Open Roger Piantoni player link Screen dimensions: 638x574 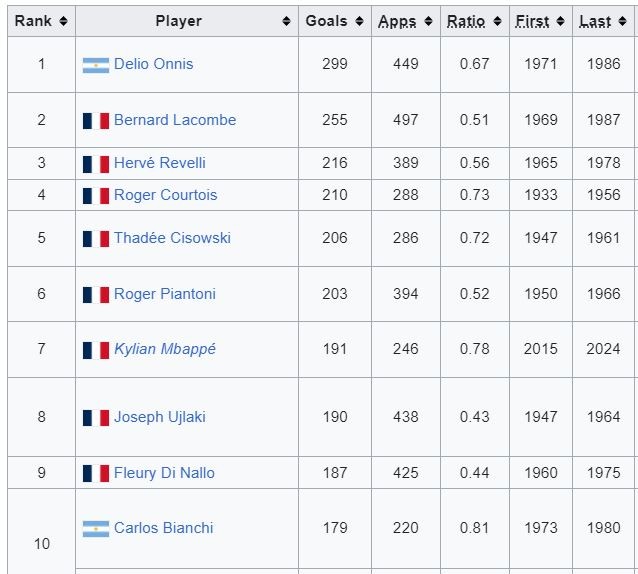point(164,294)
